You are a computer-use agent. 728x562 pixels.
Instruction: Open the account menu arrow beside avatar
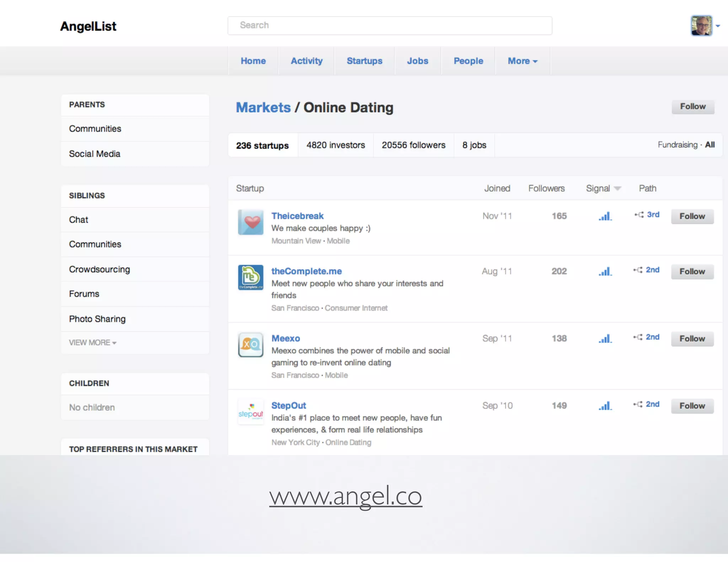click(718, 26)
